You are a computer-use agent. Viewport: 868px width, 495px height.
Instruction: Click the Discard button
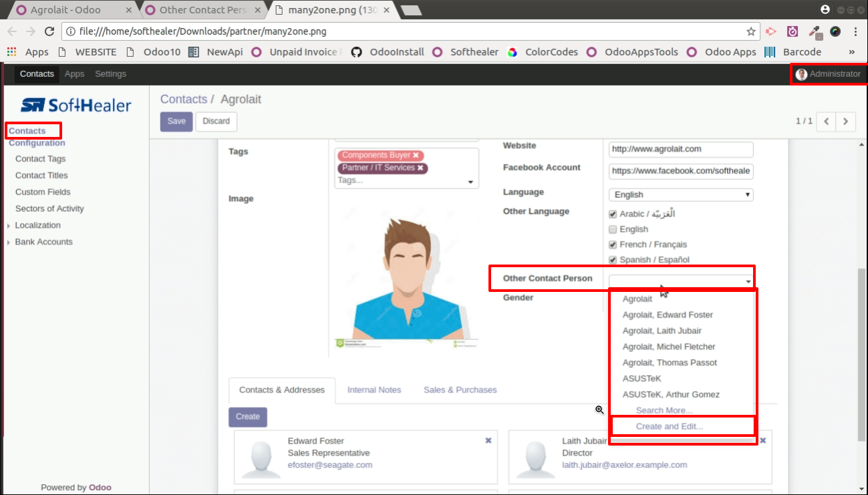tap(216, 121)
